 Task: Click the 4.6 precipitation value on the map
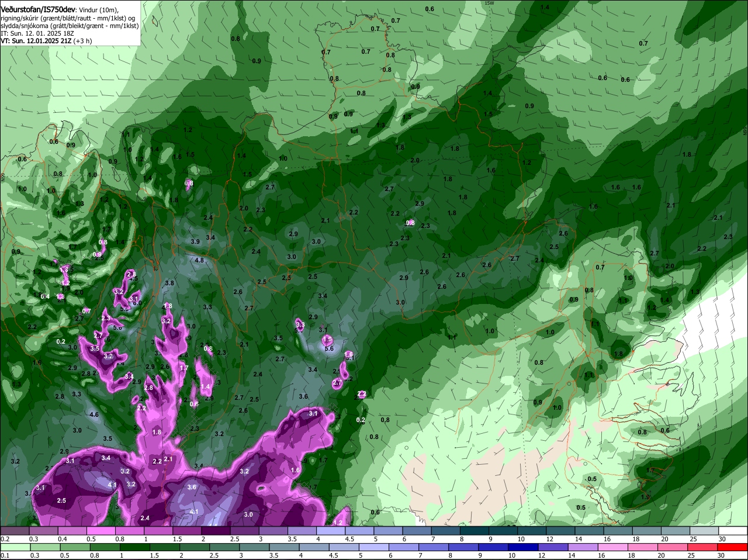(94, 414)
